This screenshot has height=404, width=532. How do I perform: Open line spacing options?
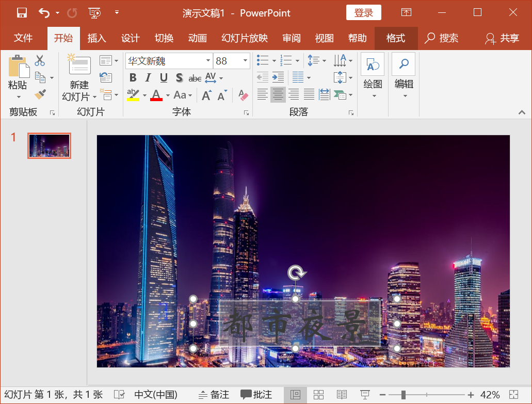[x=316, y=61]
